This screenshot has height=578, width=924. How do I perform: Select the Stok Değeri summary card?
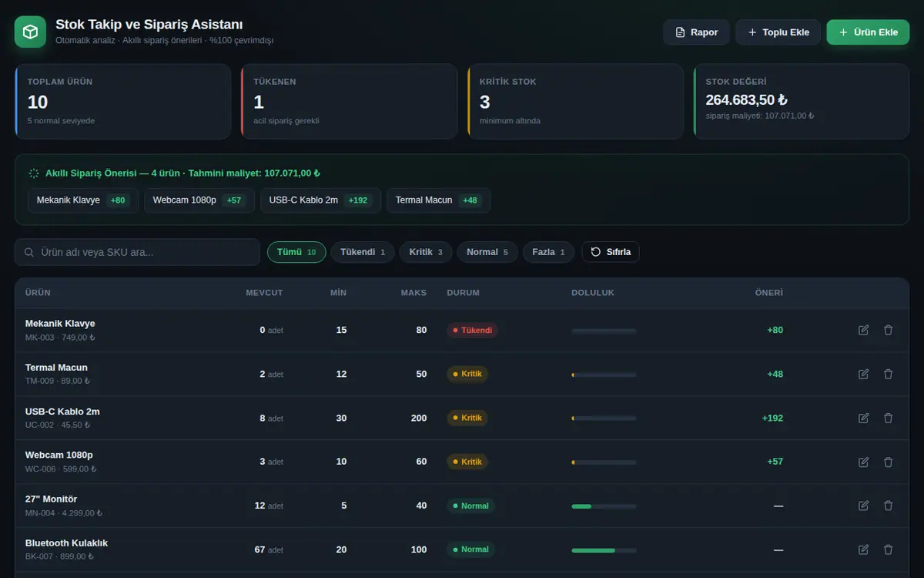point(802,102)
